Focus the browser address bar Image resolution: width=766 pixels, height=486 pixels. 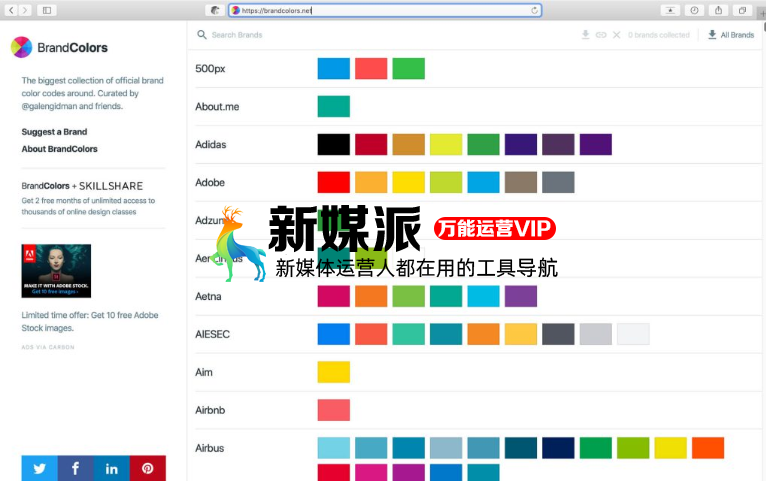(x=385, y=10)
